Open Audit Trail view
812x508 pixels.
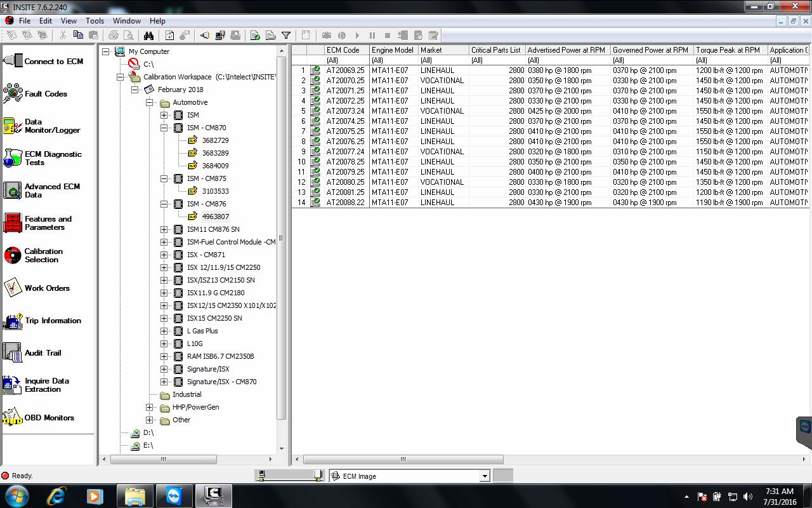point(13,352)
